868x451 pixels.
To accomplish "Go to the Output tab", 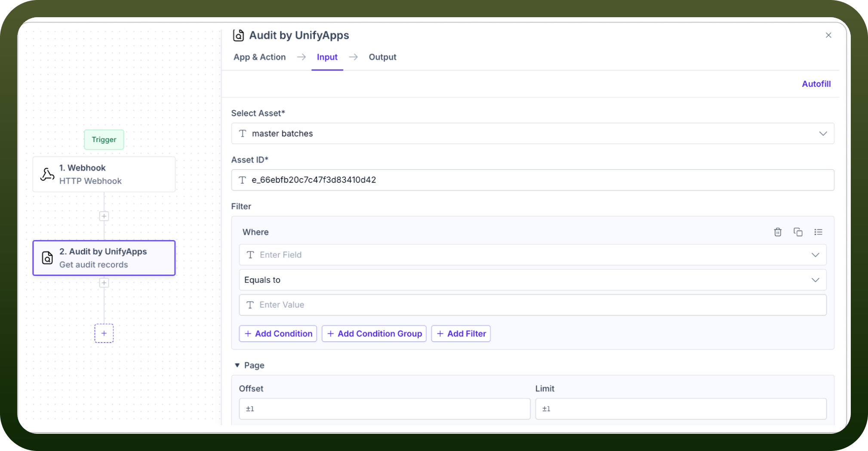I will (382, 57).
